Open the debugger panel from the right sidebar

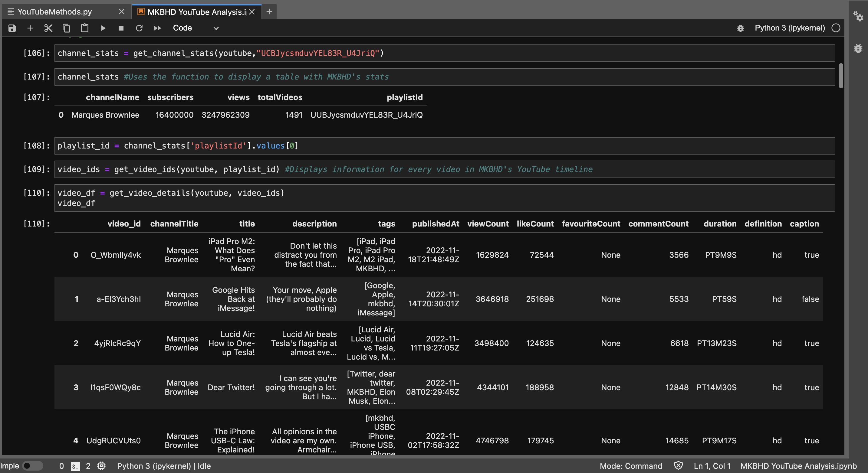pyautogui.click(x=858, y=48)
